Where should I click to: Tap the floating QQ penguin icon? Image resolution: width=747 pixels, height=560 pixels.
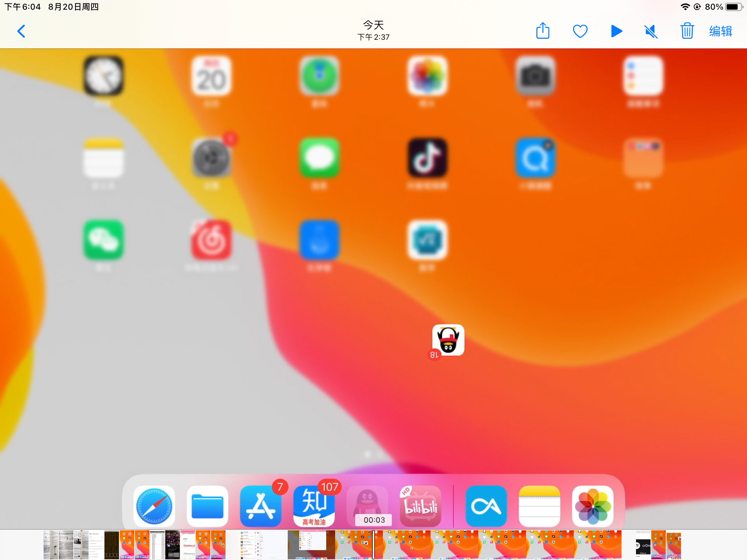448,340
